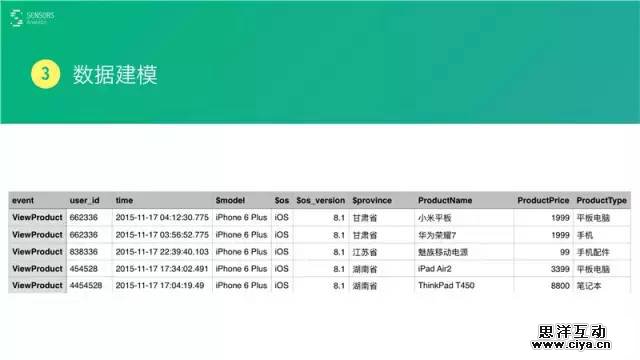Viewport: 640px width, 360px height.
Task: Select product type 手机配件
Action: point(593,252)
